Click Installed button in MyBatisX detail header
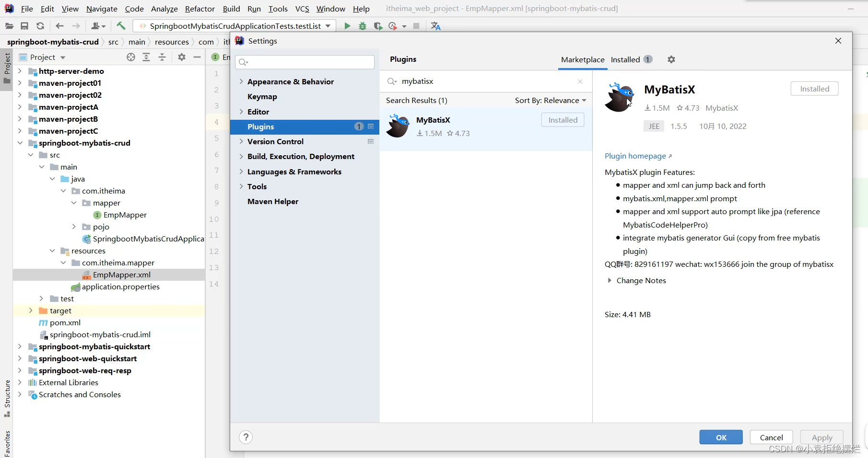 click(x=814, y=89)
